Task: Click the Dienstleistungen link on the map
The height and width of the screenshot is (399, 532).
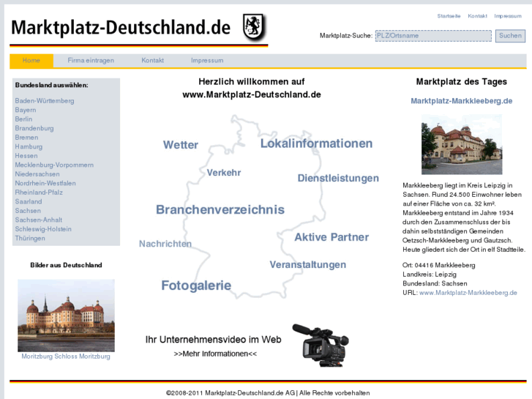Action: click(338, 179)
